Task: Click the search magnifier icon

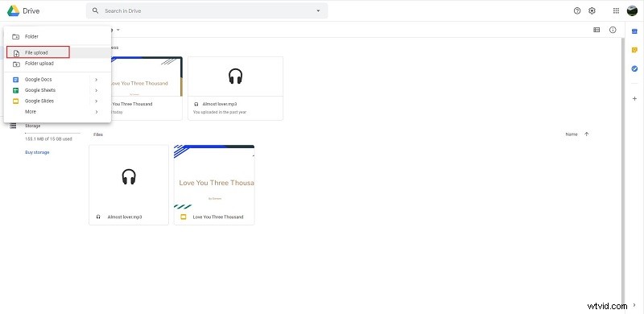Action: tap(95, 10)
